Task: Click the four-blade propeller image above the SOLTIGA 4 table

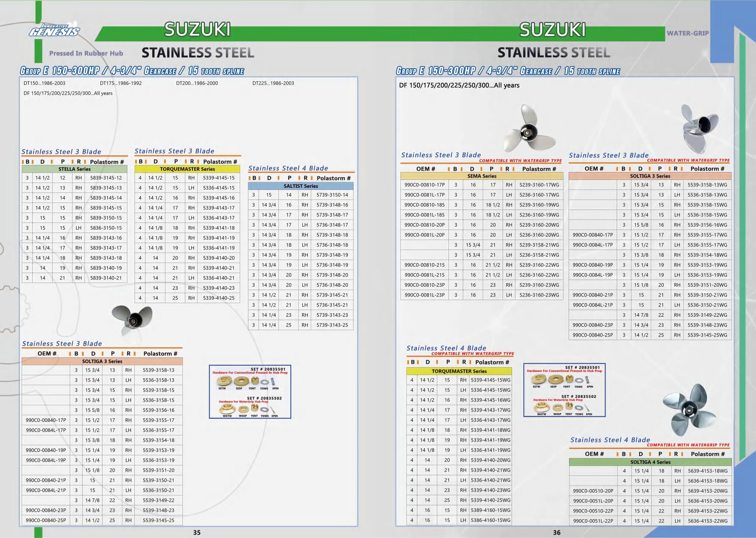Action: tap(689, 409)
